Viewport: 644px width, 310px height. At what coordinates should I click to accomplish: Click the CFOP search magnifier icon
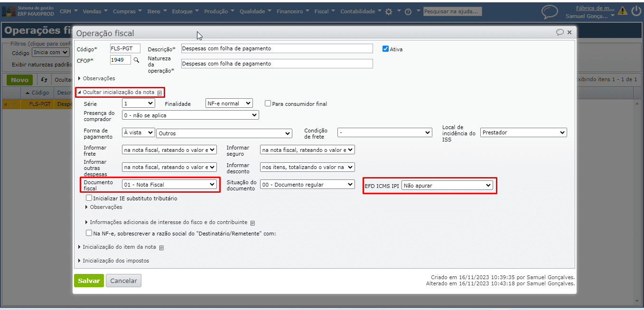click(136, 60)
